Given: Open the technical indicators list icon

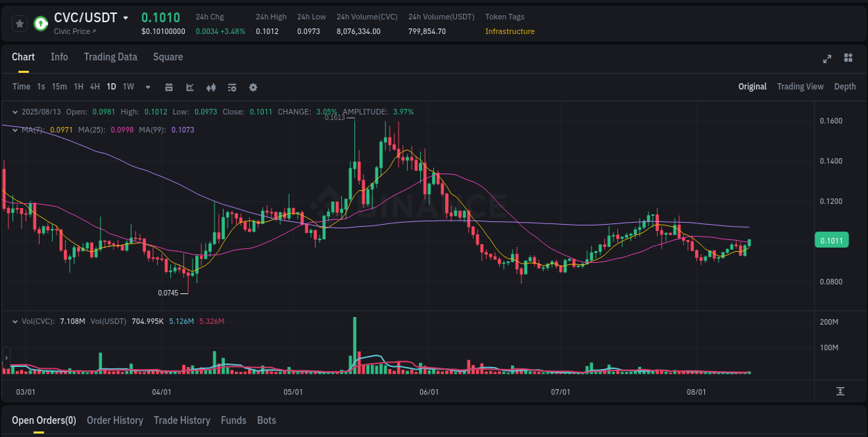Looking at the screenshot, I should pyautogui.click(x=232, y=87).
